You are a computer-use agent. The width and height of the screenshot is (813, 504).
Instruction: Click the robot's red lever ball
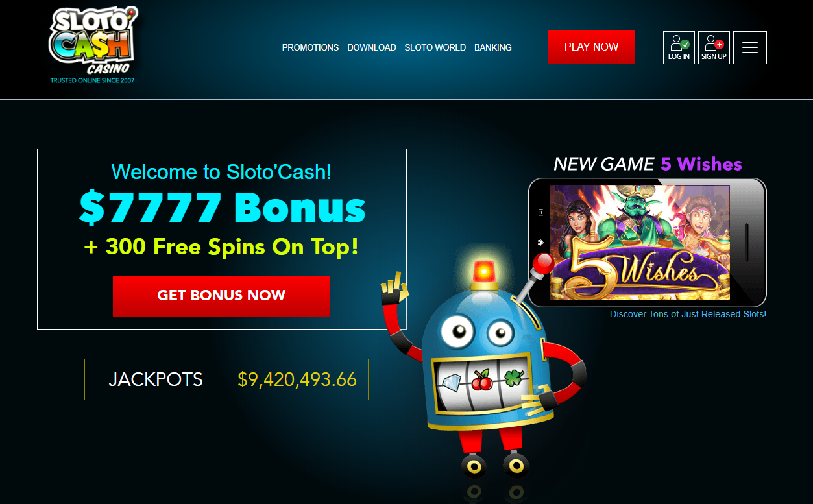pyautogui.click(x=542, y=262)
